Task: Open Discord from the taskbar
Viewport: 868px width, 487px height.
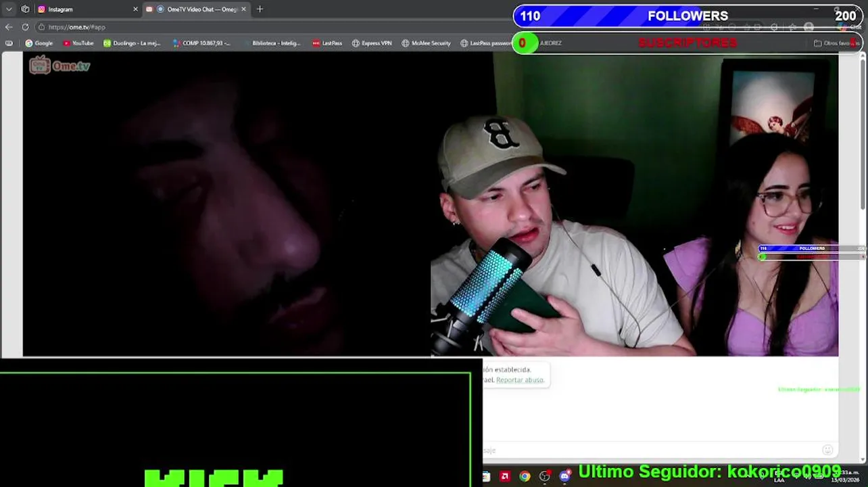Action: (x=564, y=477)
